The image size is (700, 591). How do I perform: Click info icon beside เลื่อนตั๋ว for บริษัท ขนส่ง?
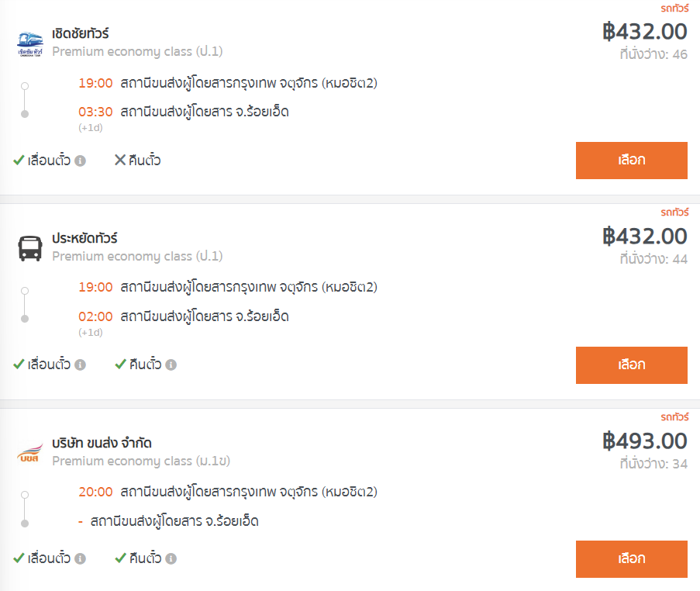[81, 558]
